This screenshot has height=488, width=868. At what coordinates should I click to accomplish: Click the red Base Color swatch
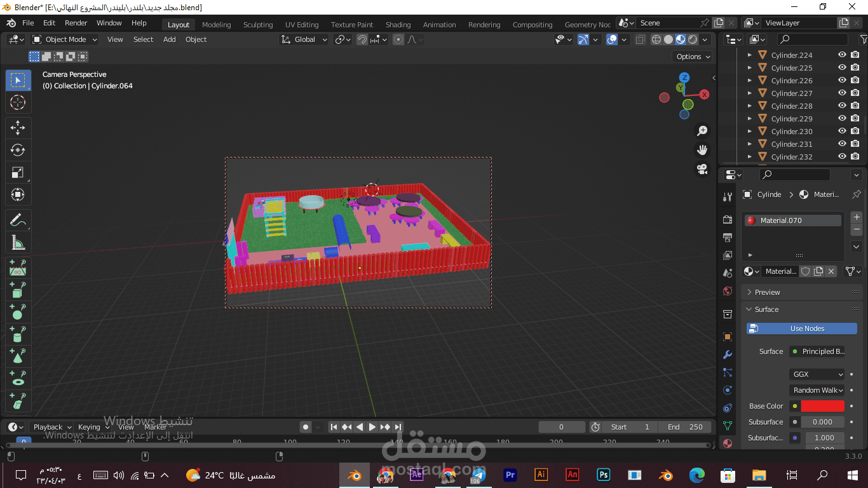click(823, 406)
